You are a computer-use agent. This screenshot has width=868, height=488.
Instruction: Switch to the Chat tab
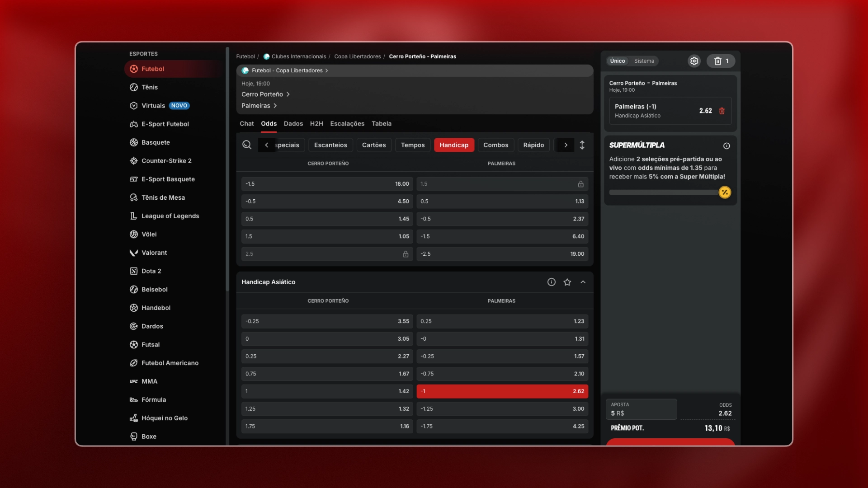[x=247, y=124]
